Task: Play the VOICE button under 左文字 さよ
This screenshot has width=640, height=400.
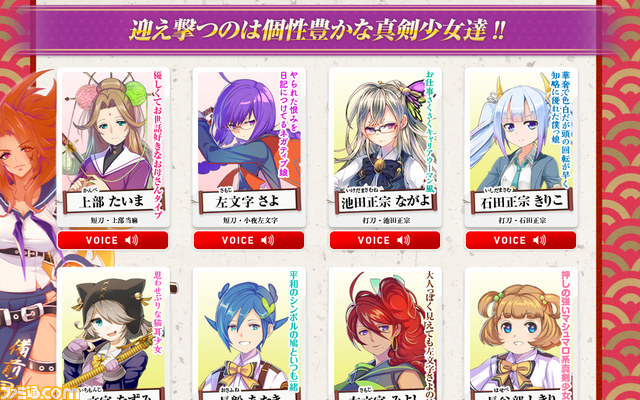Action: point(249,240)
